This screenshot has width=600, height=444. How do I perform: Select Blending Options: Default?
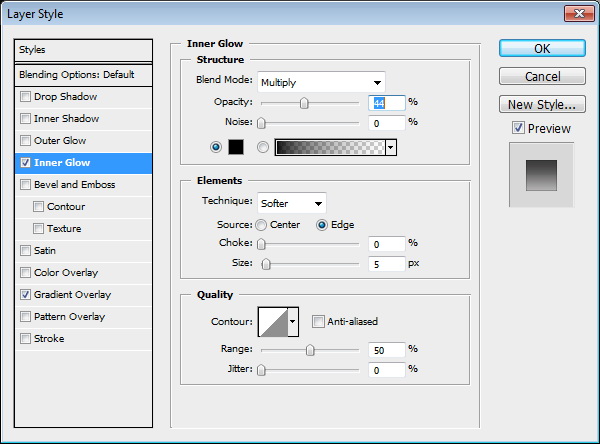(x=84, y=75)
